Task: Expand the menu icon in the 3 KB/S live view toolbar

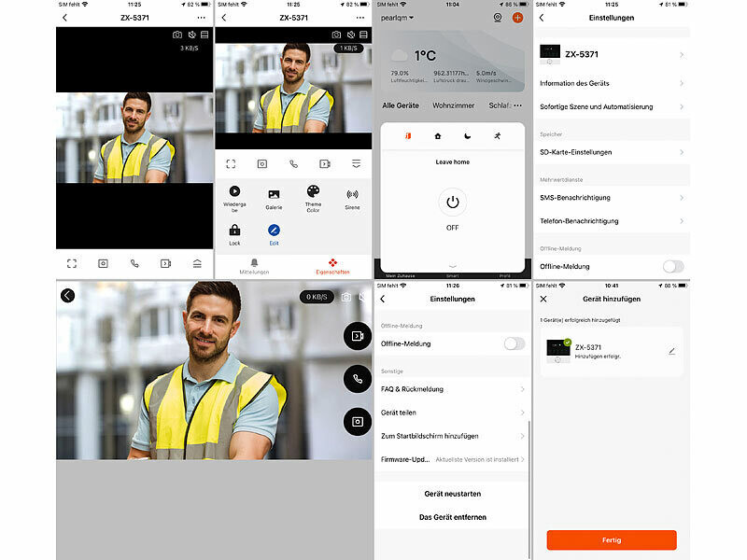Action: tap(197, 263)
